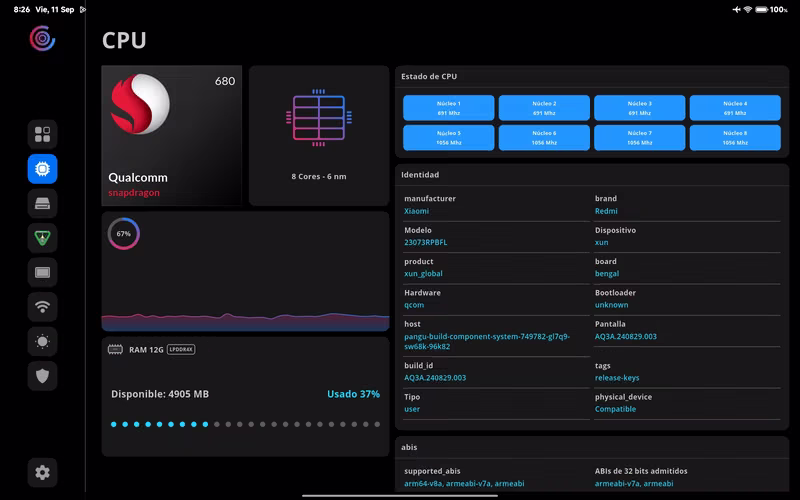Screen dimensions: 800x500
Task: Click the 8 Cores - 6 nm label
Action: [x=319, y=177]
